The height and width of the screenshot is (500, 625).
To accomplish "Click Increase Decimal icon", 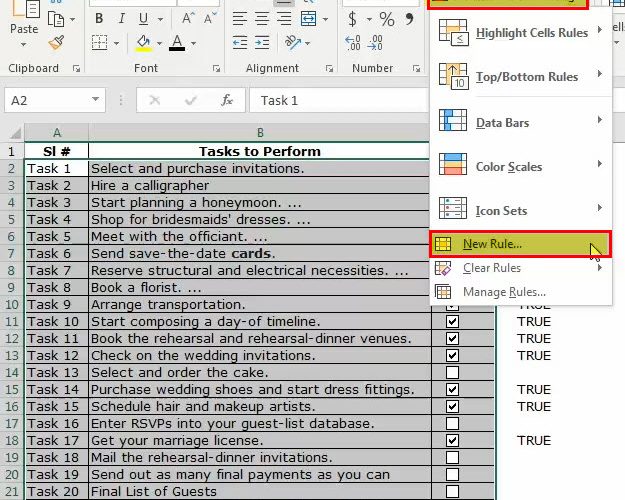I will [353, 43].
